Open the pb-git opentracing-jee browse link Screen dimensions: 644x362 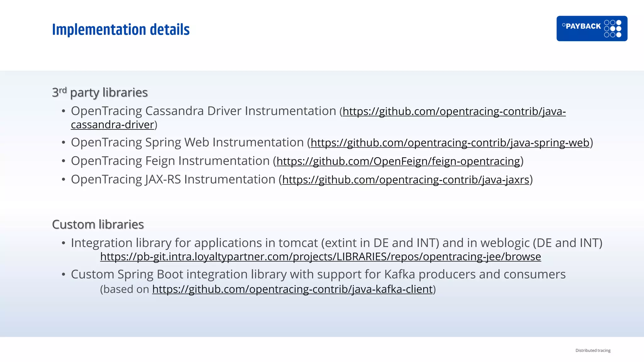320,257
